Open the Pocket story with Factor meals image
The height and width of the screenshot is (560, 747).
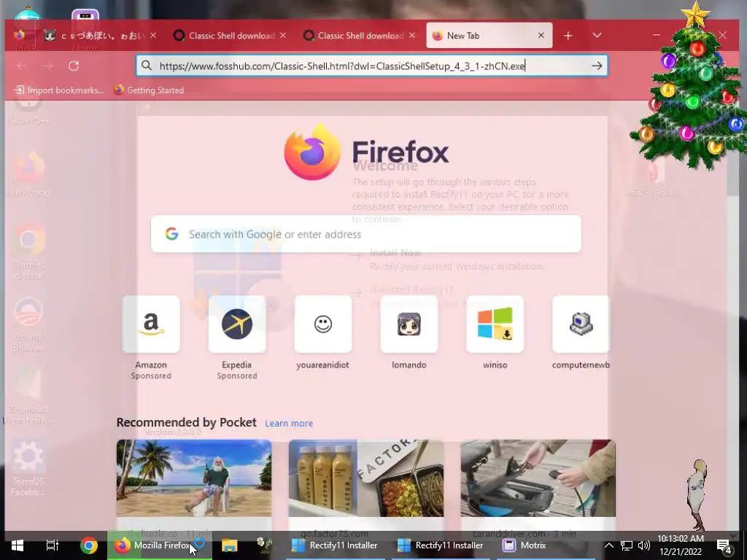click(366, 478)
